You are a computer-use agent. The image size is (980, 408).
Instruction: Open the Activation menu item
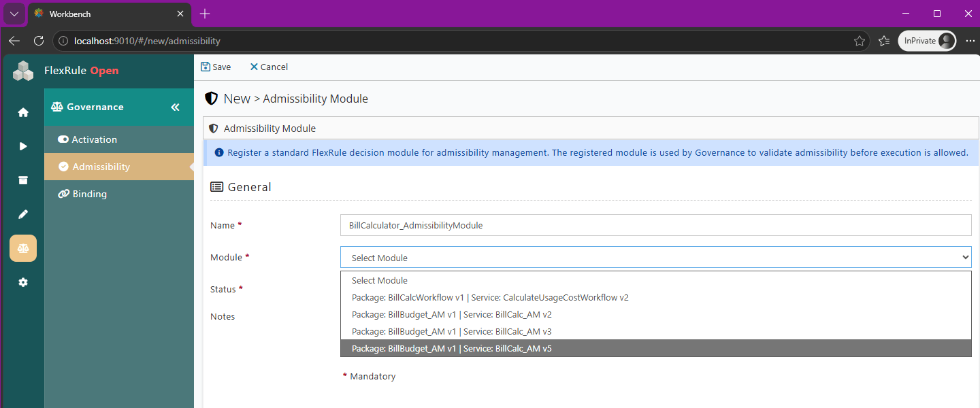point(119,139)
